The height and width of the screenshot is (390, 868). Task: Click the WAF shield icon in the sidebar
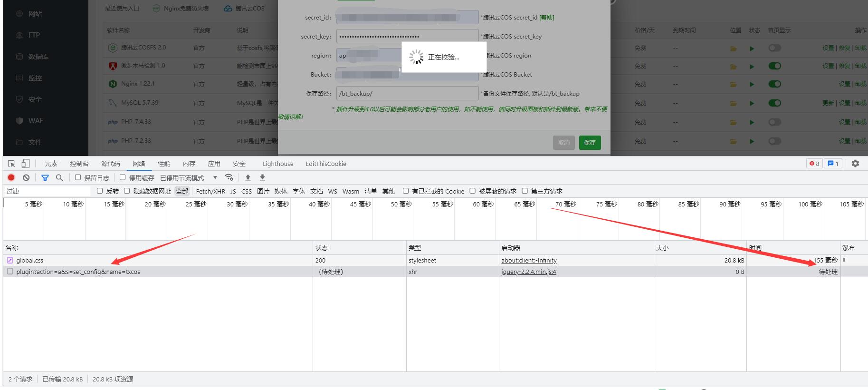tap(19, 121)
